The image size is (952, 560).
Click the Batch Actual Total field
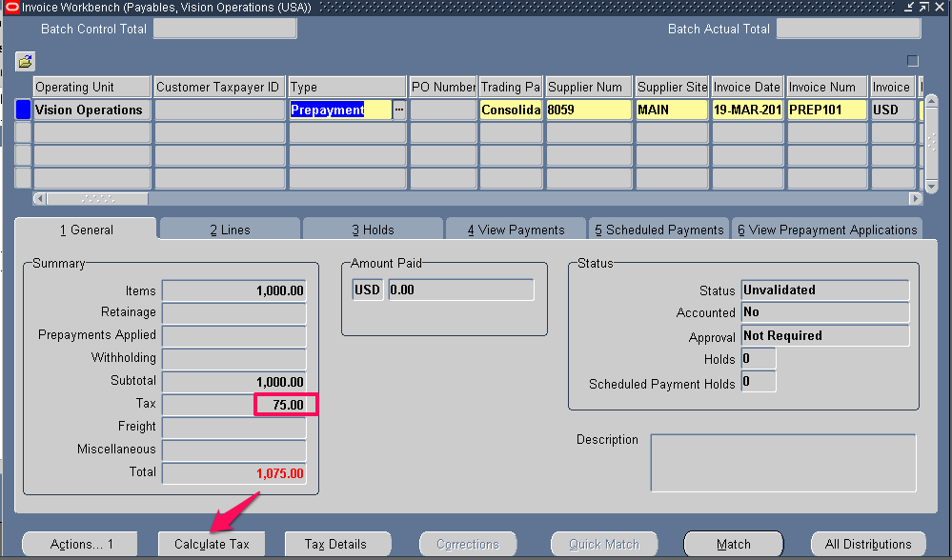849,29
